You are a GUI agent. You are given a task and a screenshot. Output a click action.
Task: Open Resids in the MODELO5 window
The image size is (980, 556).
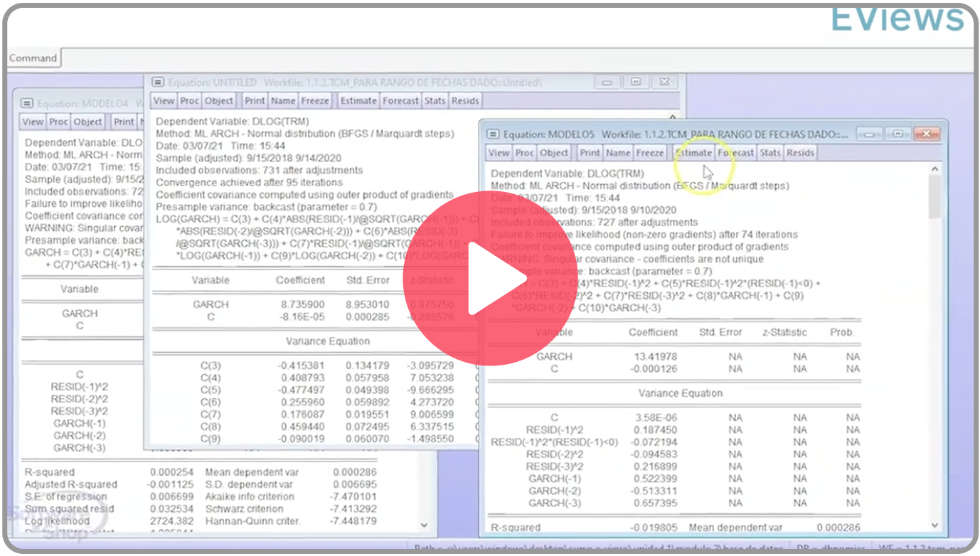(x=800, y=153)
